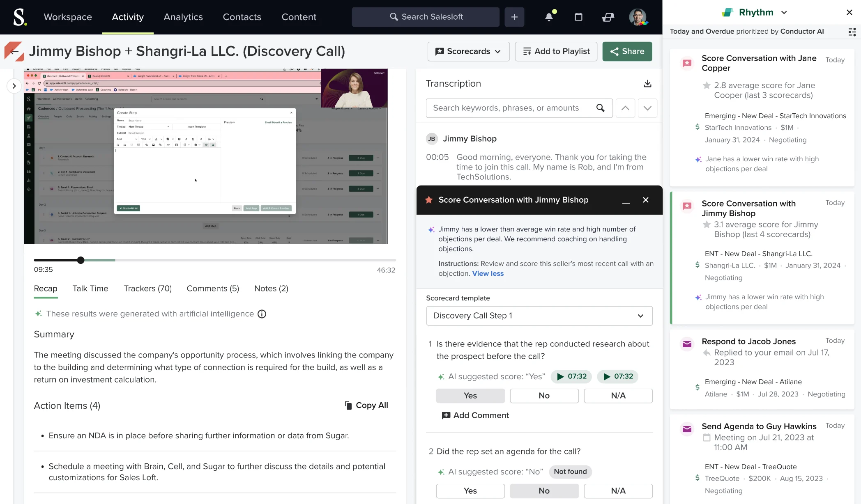Screen dimensions: 861x504
Task: Close the Score Conversation with Jimmy Bishop panel
Action: coord(646,200)
